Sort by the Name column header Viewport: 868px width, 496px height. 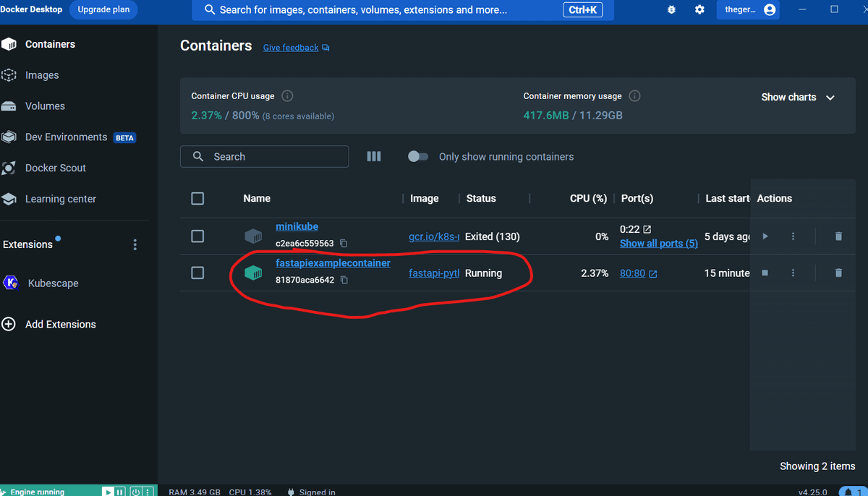pos(257,198)
